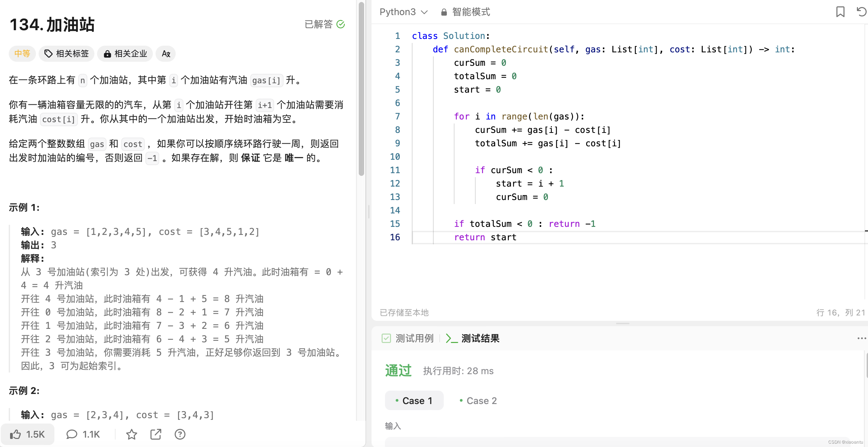Click the description panel scrollbar thumb
The height and width of the screenshot is (447, 868).
(x=361, y=89)
